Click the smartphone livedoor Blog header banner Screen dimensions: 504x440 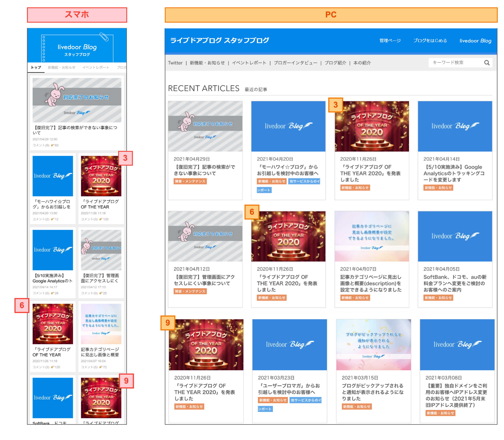tap(77, 46)
